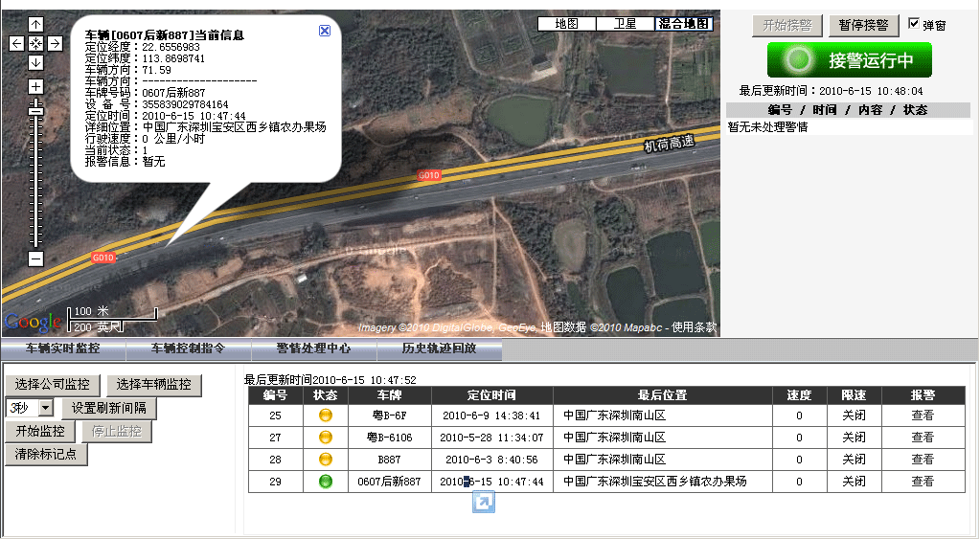The width and height of the screenshot is (980, 539).
Task: Click the 暂停接警 button
Action: point(864,26)
